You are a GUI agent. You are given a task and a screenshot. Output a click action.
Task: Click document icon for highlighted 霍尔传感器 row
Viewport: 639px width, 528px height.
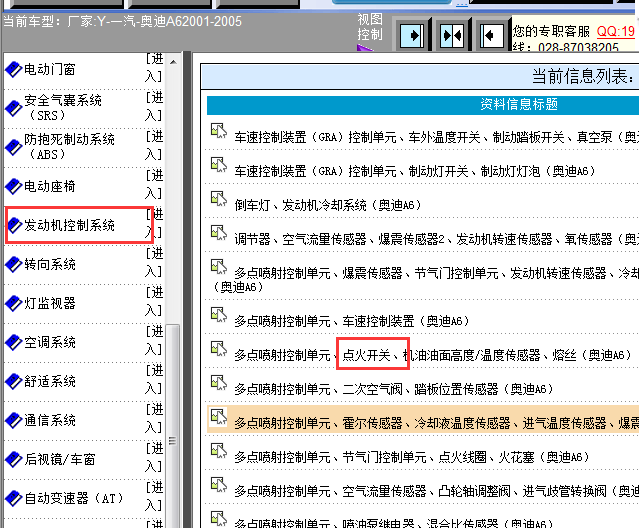218,416
